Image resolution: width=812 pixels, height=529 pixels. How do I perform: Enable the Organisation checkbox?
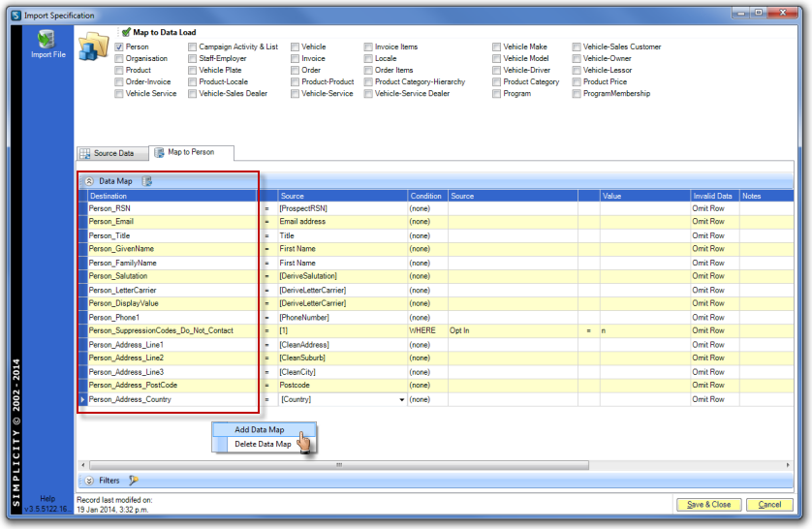[119, 58]
